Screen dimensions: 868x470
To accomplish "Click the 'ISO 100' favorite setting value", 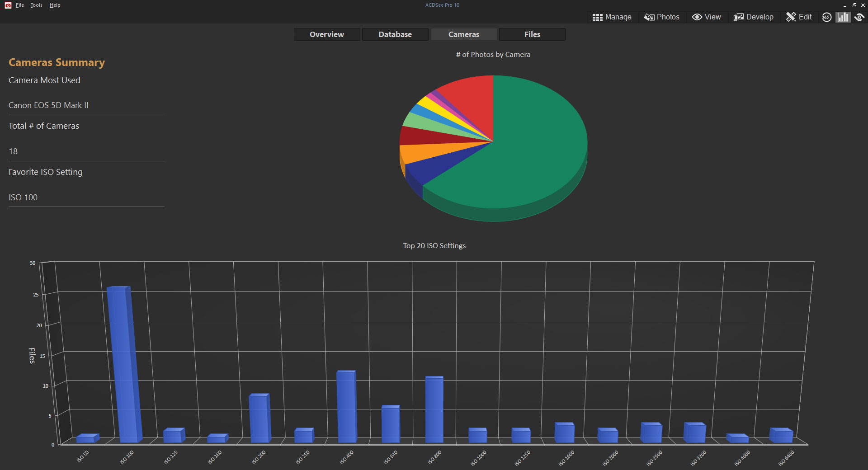I will click(23, 197).
